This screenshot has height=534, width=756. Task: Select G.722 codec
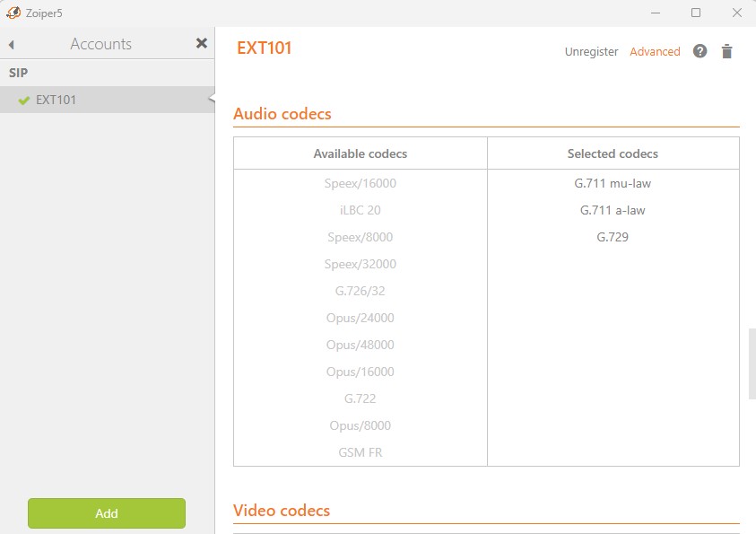pos(361,399)
